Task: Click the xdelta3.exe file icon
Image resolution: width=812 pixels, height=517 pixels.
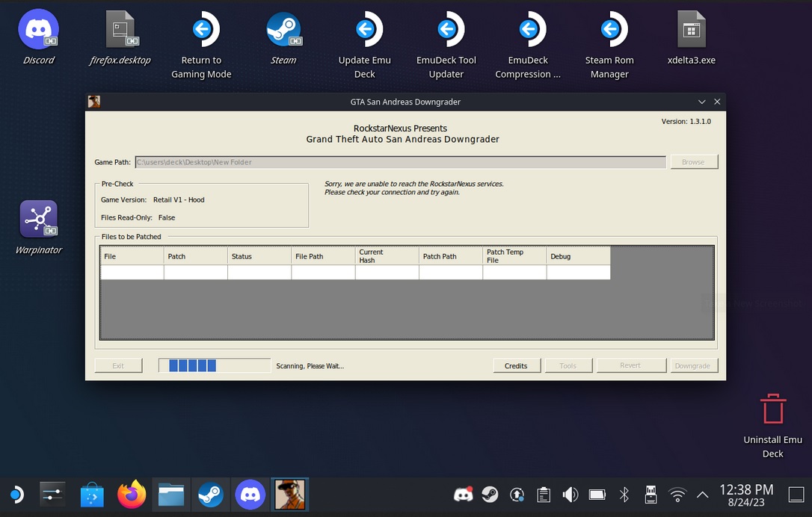Action: point(691,31)
